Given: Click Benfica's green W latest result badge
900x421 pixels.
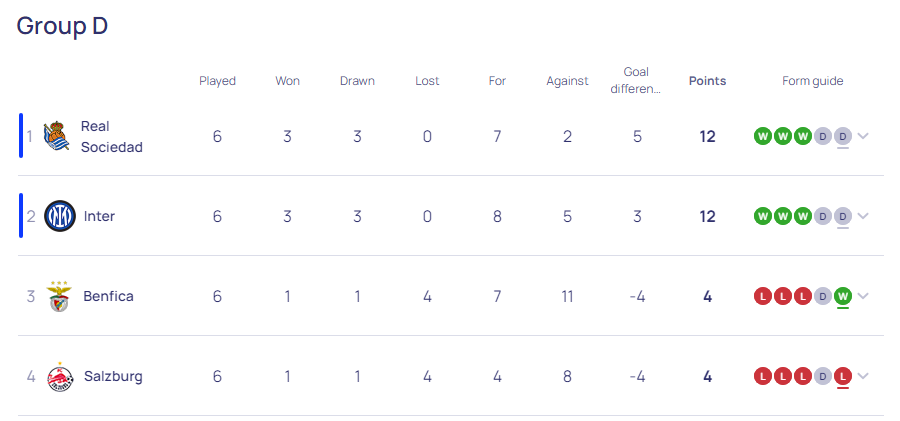Looking at the screenshot, I should [x=843, y=296].
